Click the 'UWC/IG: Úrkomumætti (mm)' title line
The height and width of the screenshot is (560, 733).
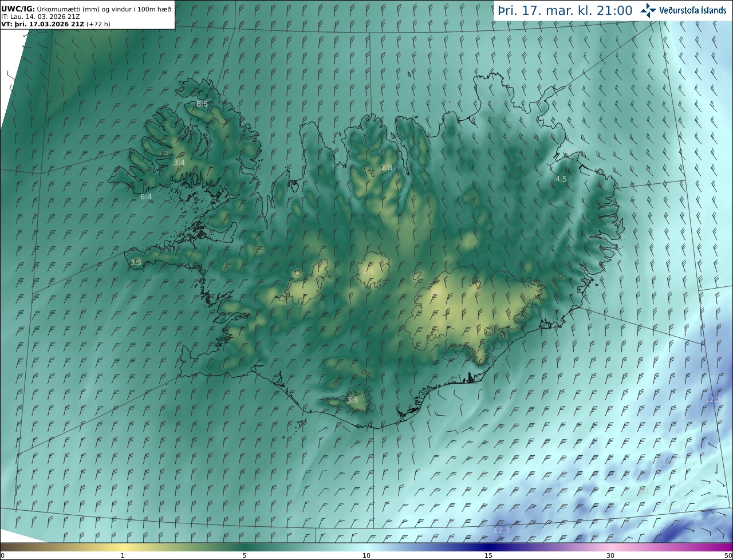point(86,9)
